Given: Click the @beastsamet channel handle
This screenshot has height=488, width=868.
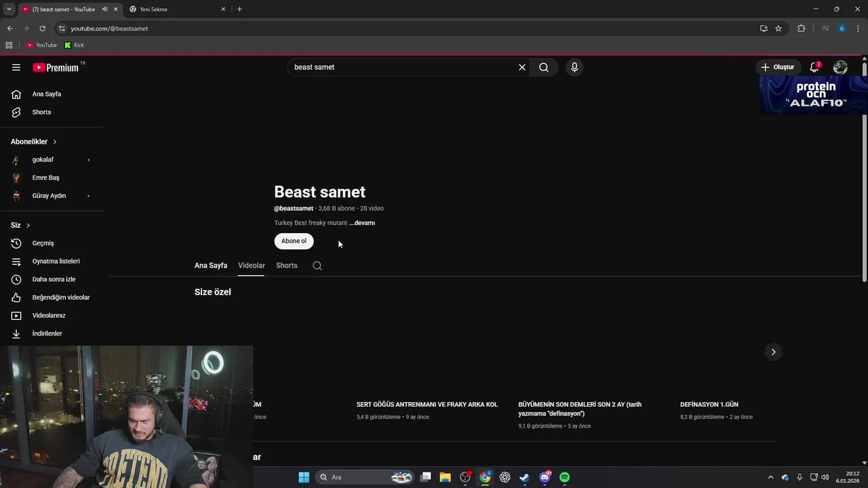Looking at the screenshot, I should point(294,208).
